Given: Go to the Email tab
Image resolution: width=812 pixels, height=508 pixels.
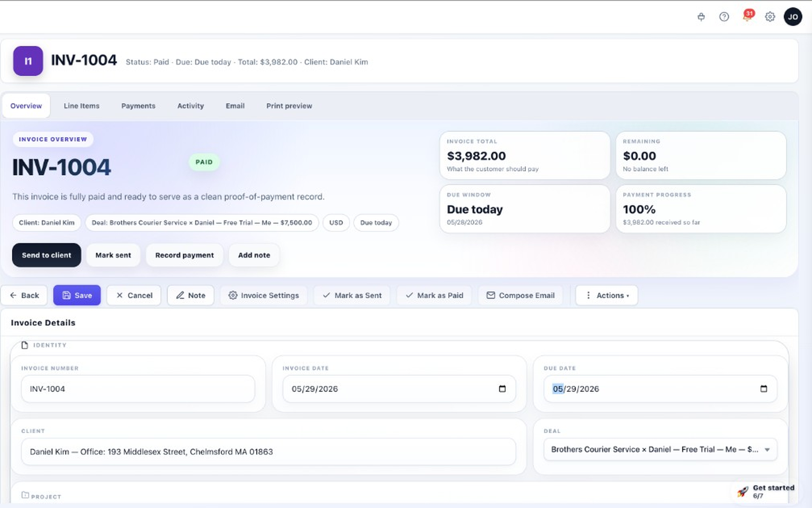Looking at the screenshot, I should click(235, 106).
